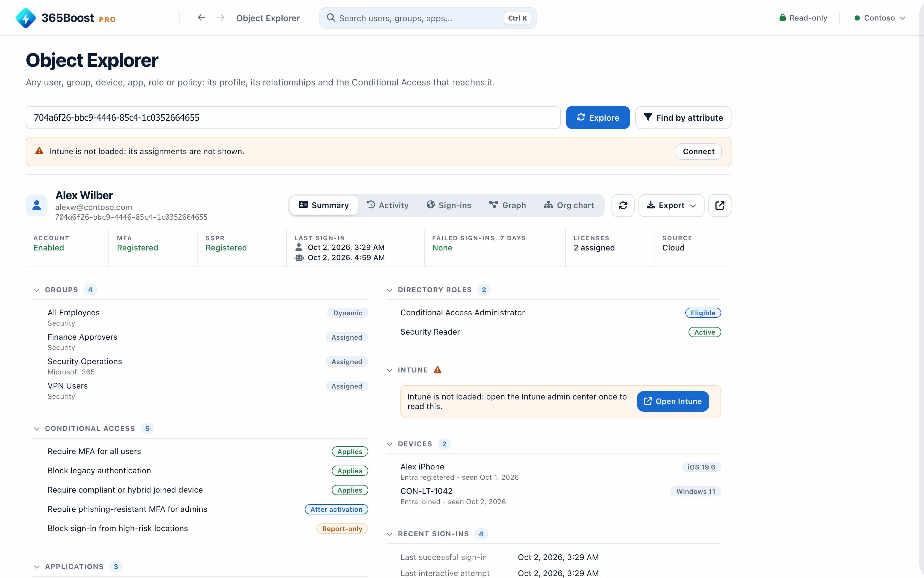Open the Org chart tab
924x578 pixels.
coord(569,205)
